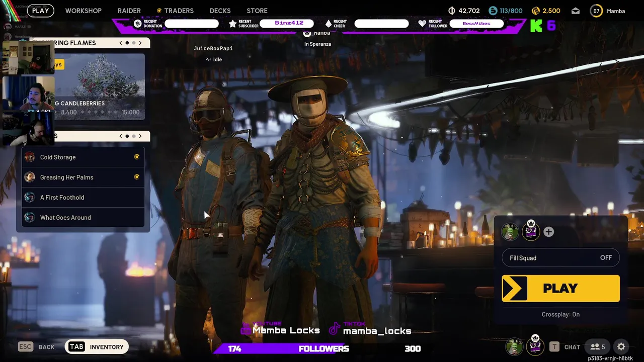
Task: Click the BessVibes recent follower name
Action: 476,23
